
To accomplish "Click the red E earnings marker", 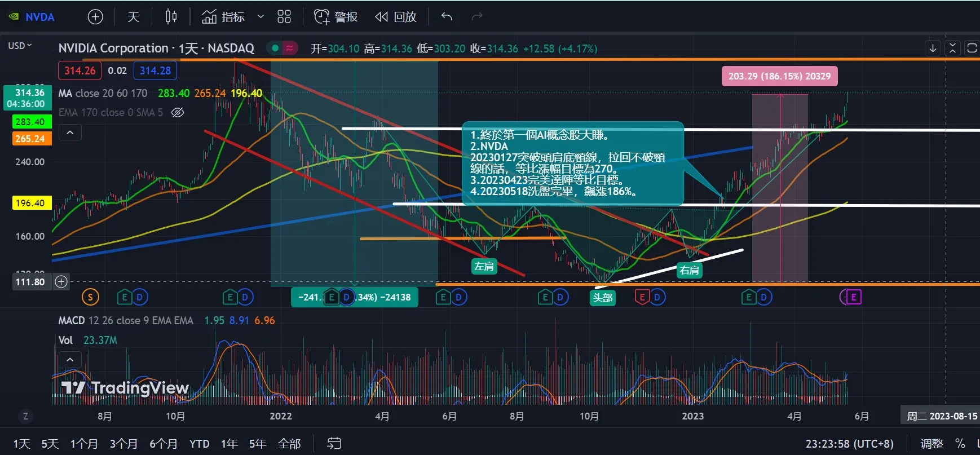I will pos(642,297).
